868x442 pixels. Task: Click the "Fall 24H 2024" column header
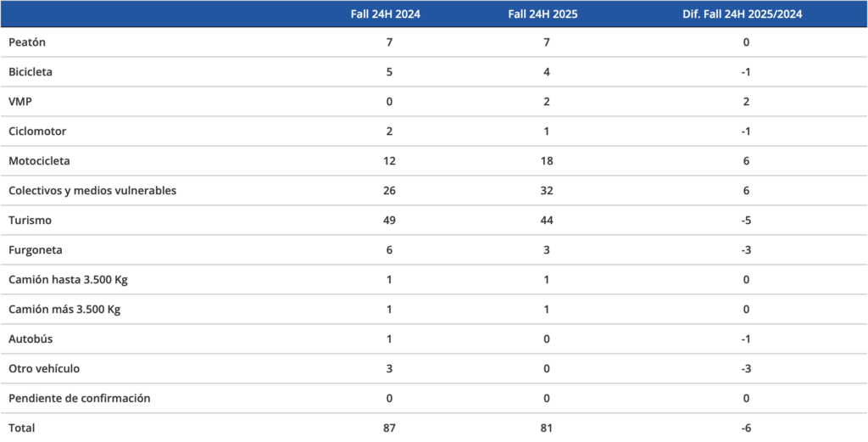(x=389, y=14)
